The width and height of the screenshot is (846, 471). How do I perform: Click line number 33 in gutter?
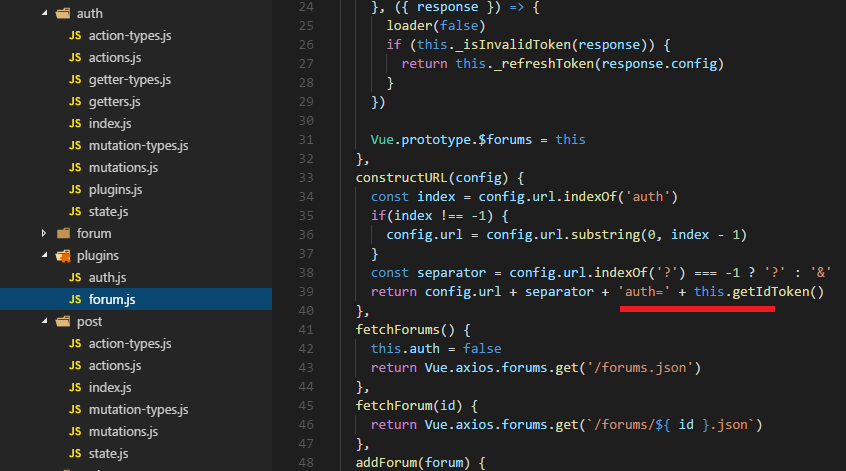(306, 178)
